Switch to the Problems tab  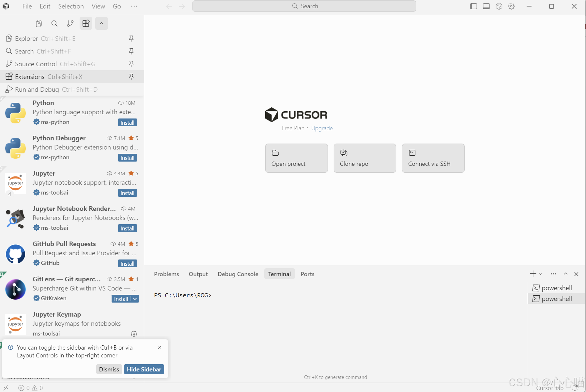point(166,274)
